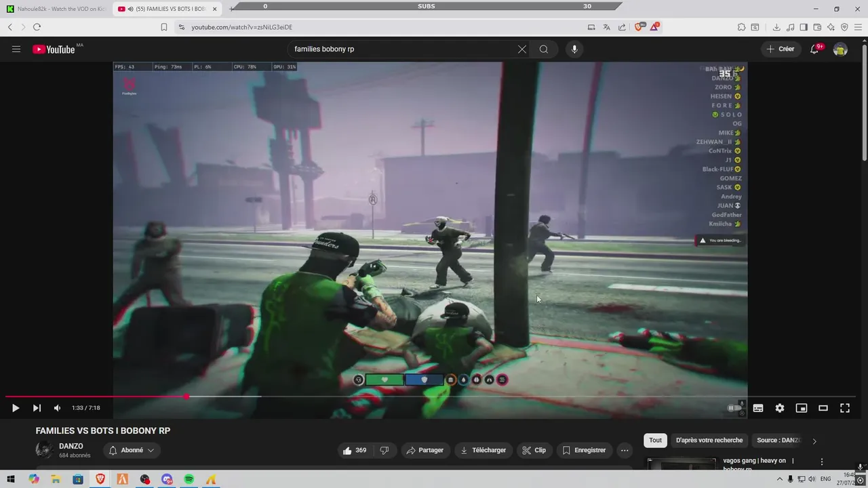This screenshot has width=868, height=488.
Task: Open the browser translate icon
Action: [606, 27]
